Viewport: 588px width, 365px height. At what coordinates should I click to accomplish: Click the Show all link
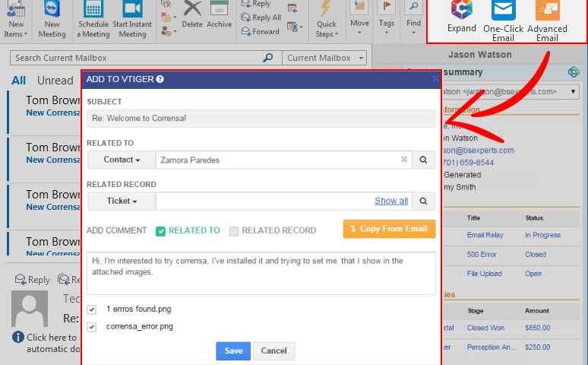[x=391, y=201]
